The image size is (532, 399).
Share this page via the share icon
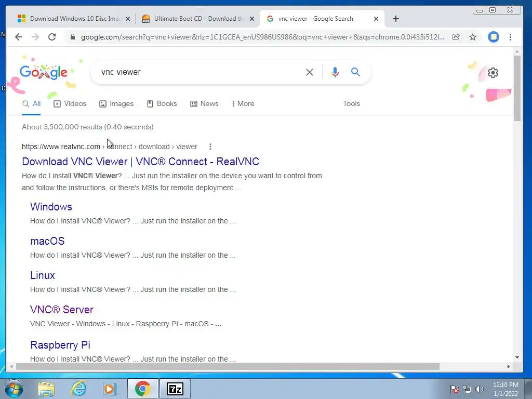coord(456,37)
